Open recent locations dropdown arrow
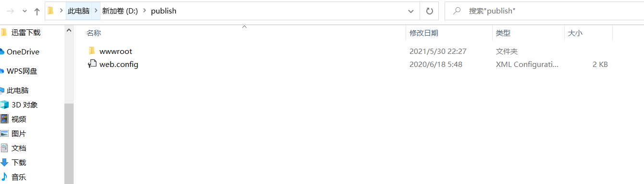 25,11
